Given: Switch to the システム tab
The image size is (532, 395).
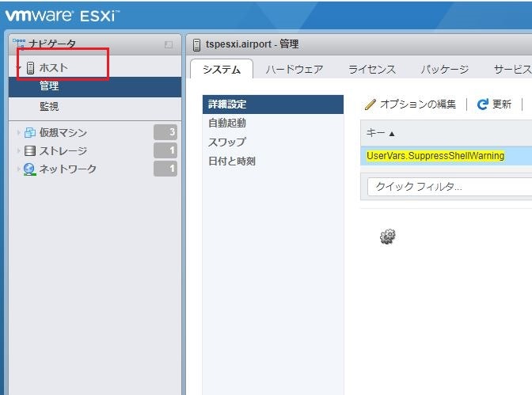Looking at the screenshot, I should pos(222,69).
